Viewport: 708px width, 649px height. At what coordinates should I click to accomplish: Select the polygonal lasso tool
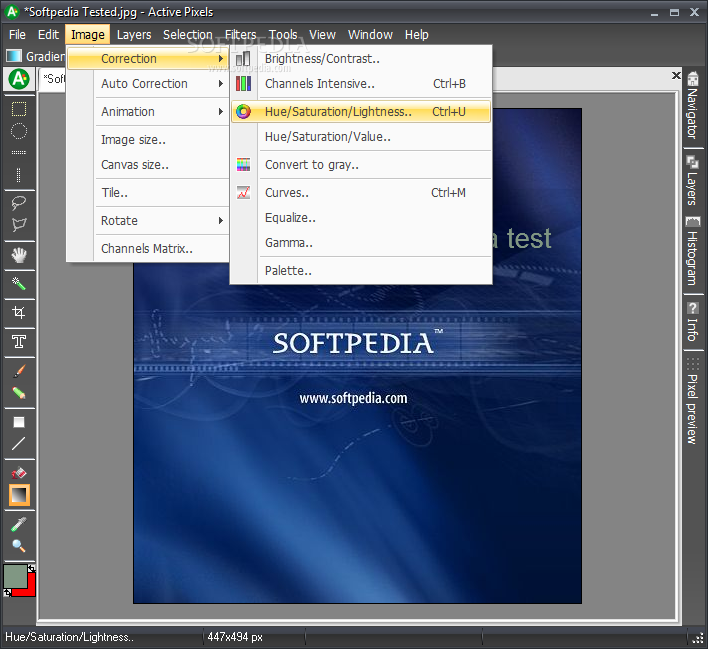pyautogui.click(x=19, y=224)
